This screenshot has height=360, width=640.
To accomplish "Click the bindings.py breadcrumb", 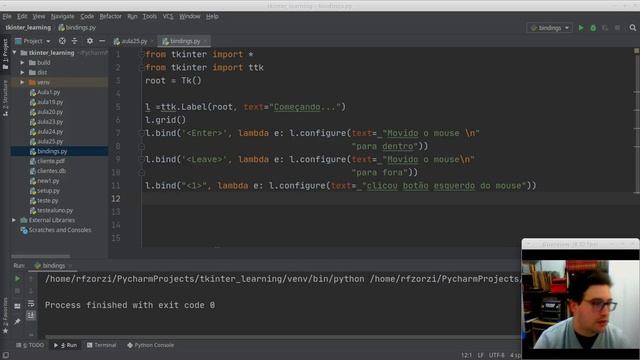I will (80, 27).
